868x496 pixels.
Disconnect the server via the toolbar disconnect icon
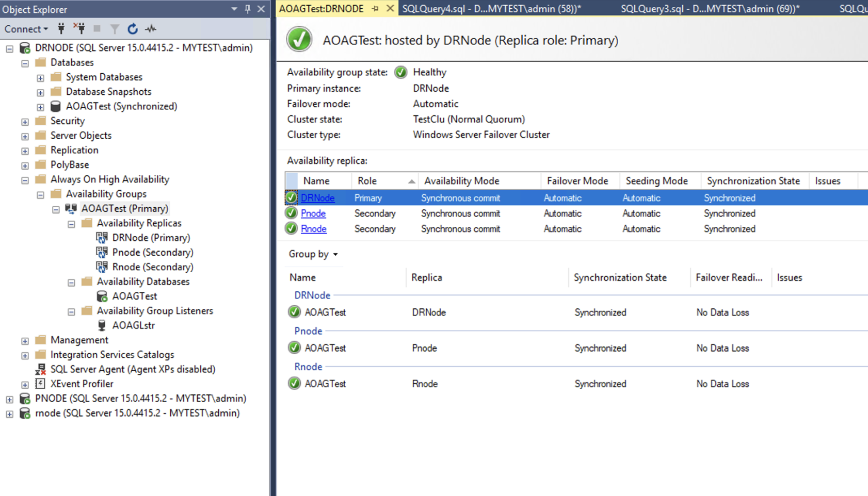click(79, 29)
